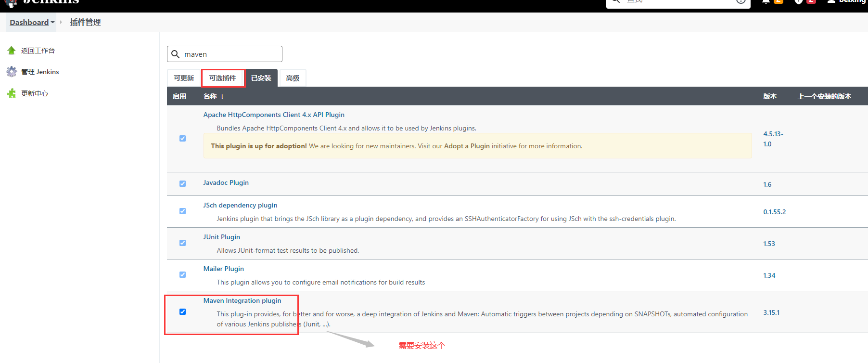Open the JUnit Plugin link

[x=221, y=237]
